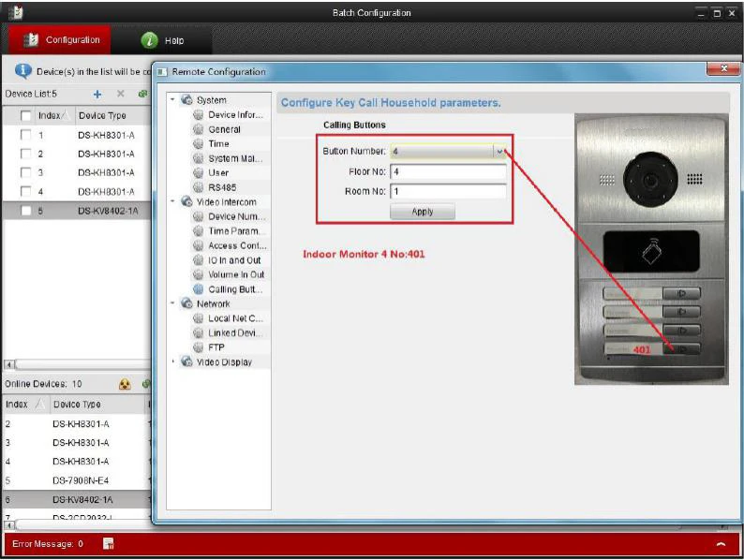
Task: Select Access Cont... tree entry
Action: pos(237,245)
